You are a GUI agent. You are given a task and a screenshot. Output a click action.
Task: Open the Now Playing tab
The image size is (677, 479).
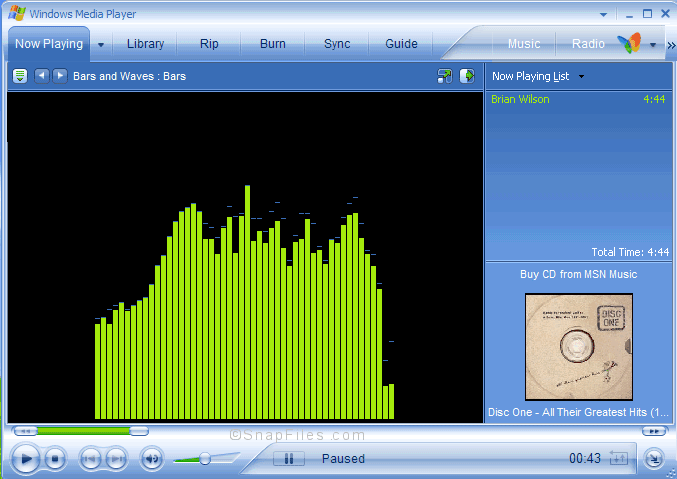pos(49,44)
